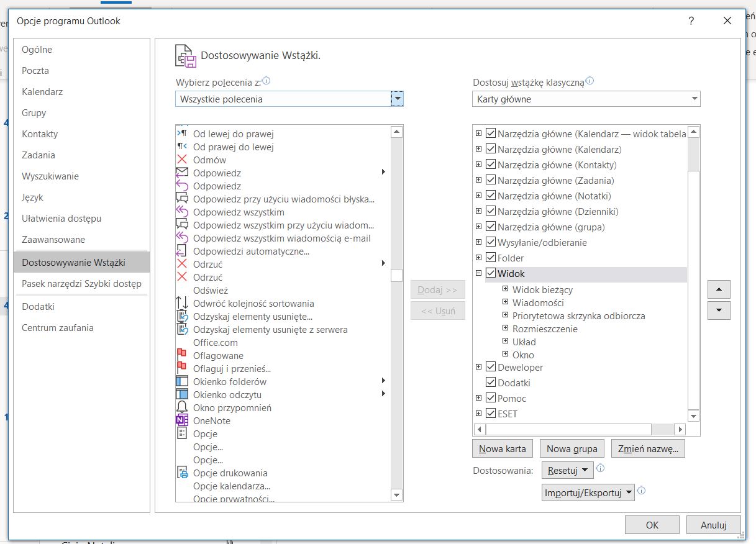This screenshot has width=756, height=544.
Task: Expand the Rozmieszczenie group
Action: click(x=506, y=329)
